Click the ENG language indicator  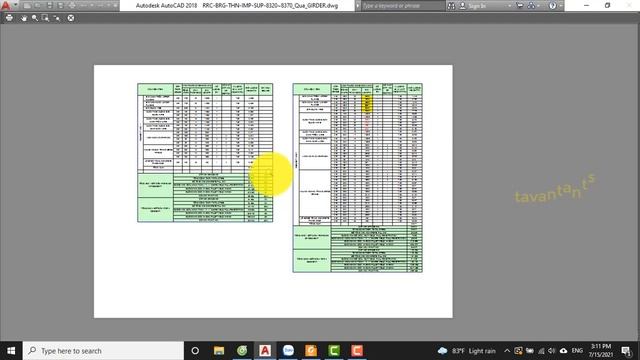point(577,351)
